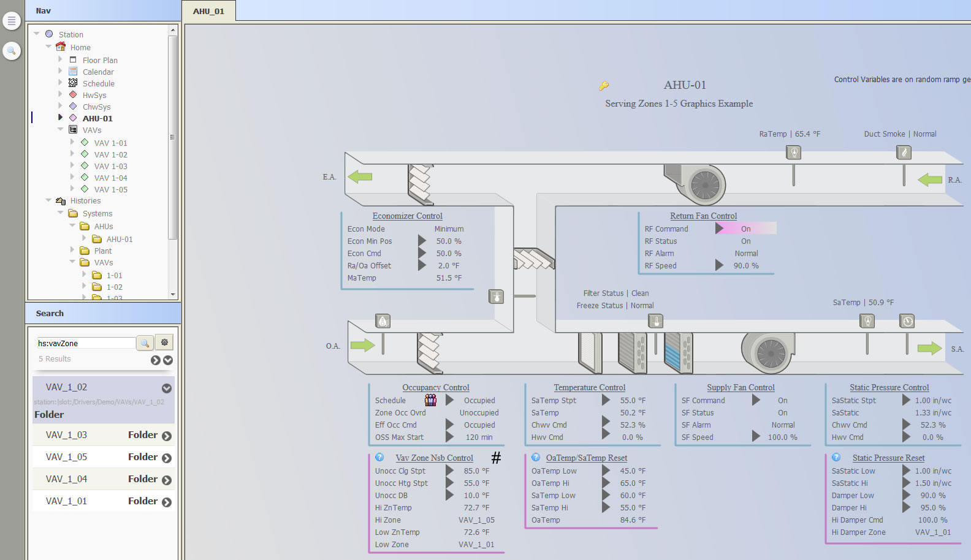Switch to the AHU_01 tab
The width and height of the screenshot is (971, 560).
click(x=208, y=11)
